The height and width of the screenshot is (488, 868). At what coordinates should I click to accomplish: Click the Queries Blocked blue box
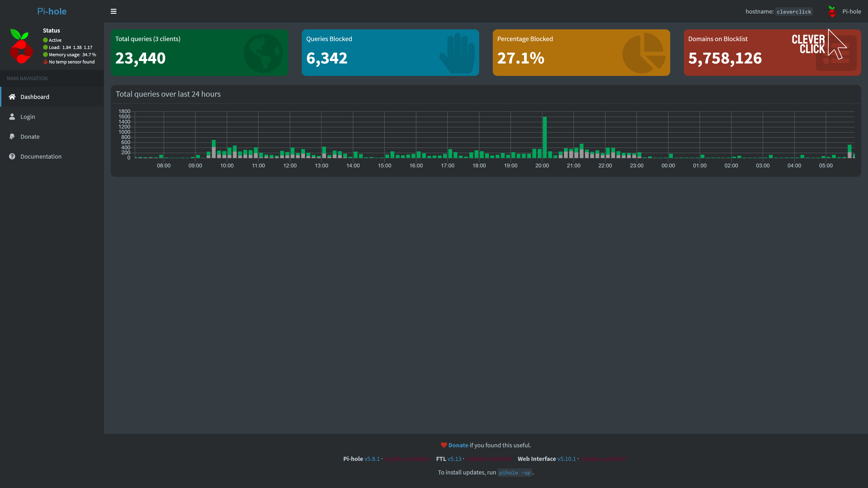(390, 53)
